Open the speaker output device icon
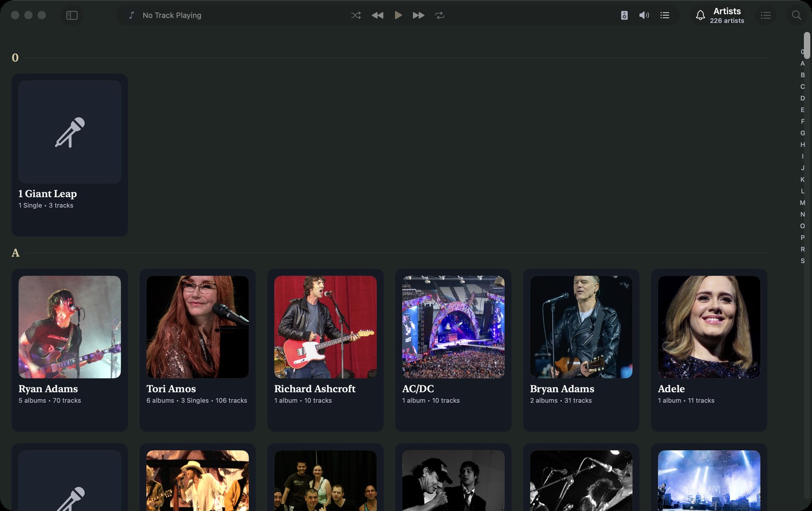812x511 pixels. pyautogui.click(x=624, y=15)
